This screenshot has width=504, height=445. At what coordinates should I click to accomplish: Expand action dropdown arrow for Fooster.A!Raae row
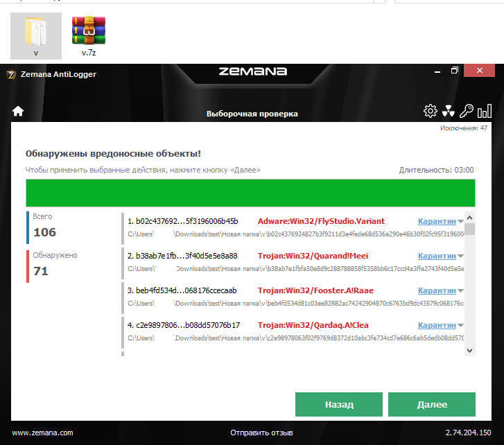460,291
